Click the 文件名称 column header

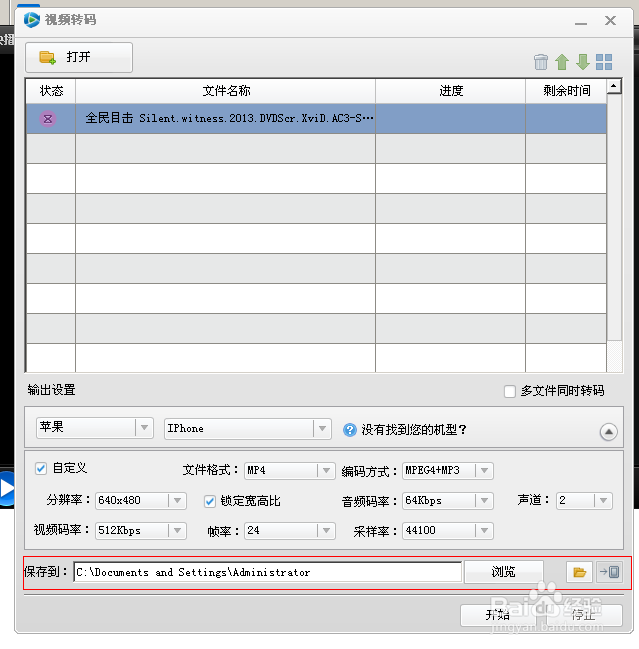pos(226,91)
